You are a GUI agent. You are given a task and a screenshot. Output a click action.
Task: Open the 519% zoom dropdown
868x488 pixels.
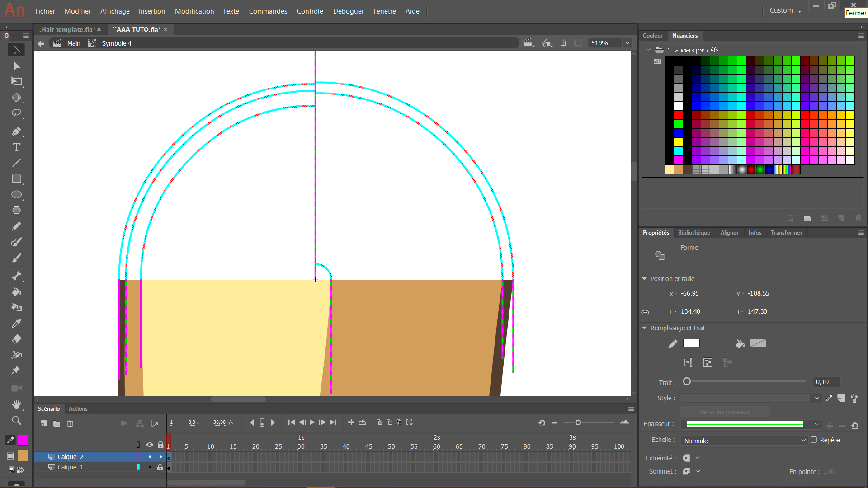(627, 43)
